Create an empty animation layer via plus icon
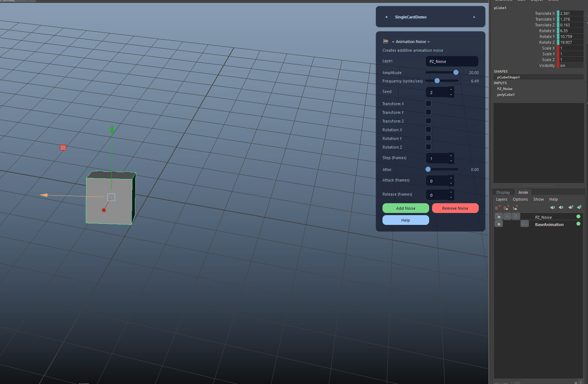The width and height of the screenshot is (588, 384). coord(571,208)
